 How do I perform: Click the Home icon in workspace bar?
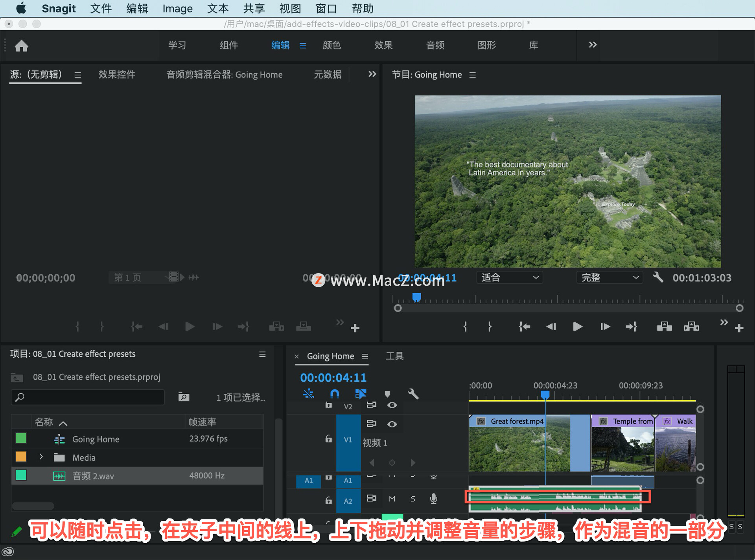coord(22,46)
